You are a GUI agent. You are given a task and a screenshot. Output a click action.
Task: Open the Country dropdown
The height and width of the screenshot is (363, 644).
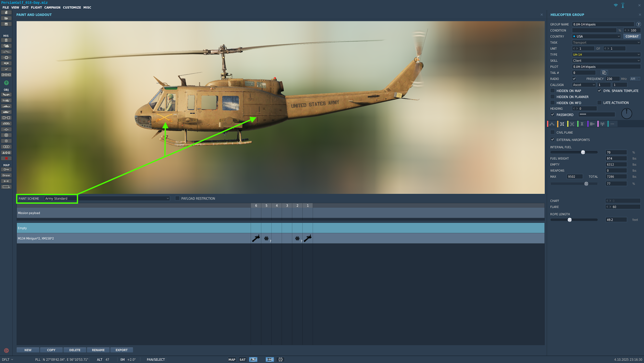pos(596,36)
